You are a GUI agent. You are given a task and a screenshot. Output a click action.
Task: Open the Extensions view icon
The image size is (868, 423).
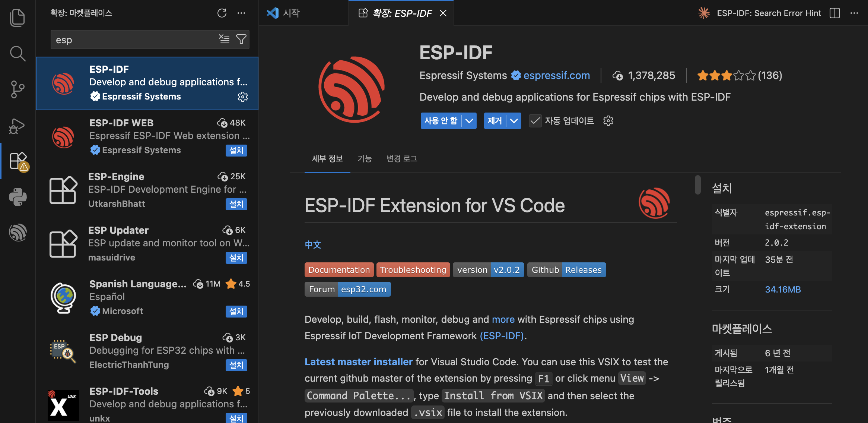point(19,161)
